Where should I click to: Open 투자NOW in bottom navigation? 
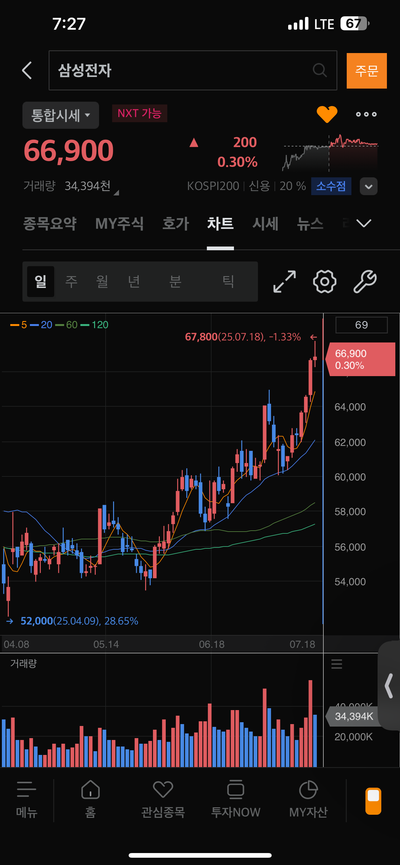point(236,799)
